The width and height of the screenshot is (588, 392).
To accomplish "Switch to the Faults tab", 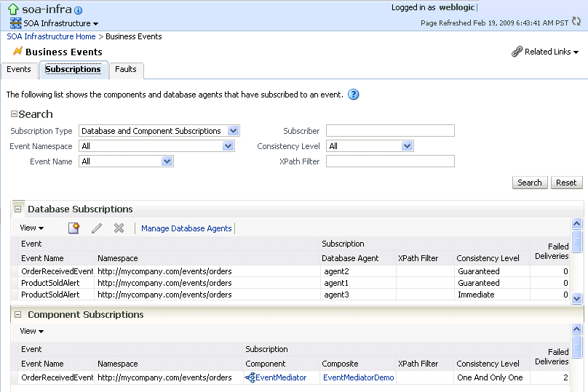I will click(x=126, y=70).
